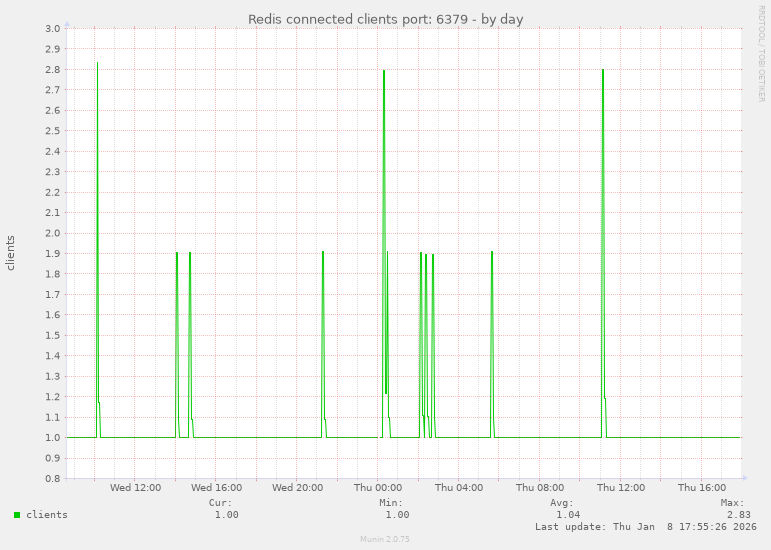The width and height of the screenshot is (771, 550).
Task: Click the 1.5 y-axis label
Action: tap(53, 335)
